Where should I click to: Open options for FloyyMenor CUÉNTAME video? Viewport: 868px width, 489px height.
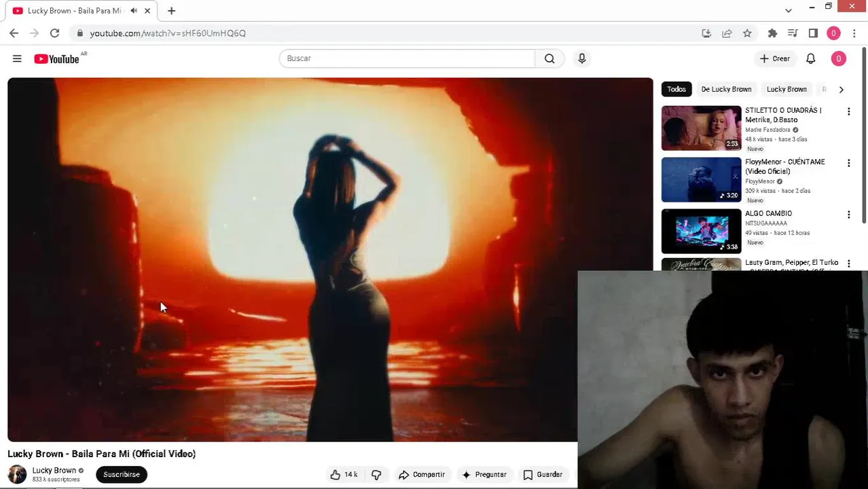848,163
